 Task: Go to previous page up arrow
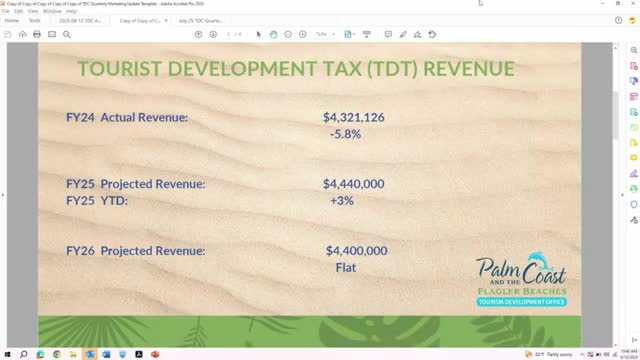198,35
